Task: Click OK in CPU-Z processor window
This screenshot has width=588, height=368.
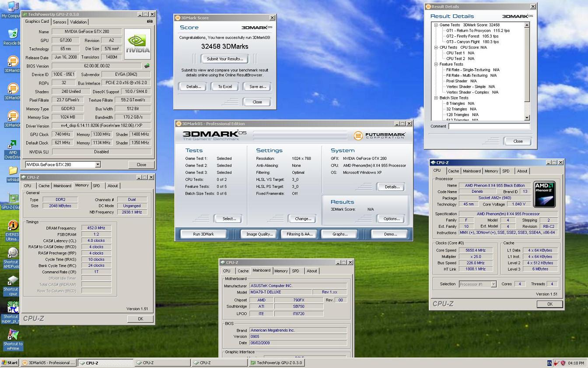Action: click(549, 304)
